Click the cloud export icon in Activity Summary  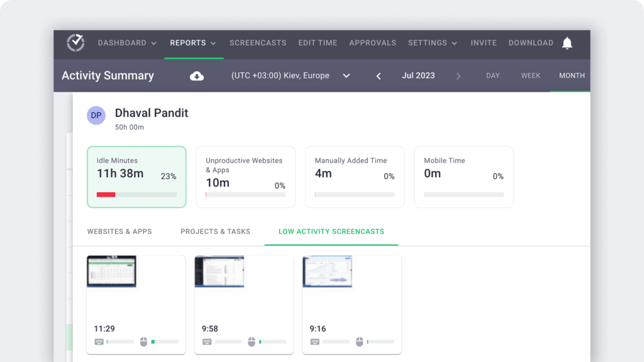(197, 75)
